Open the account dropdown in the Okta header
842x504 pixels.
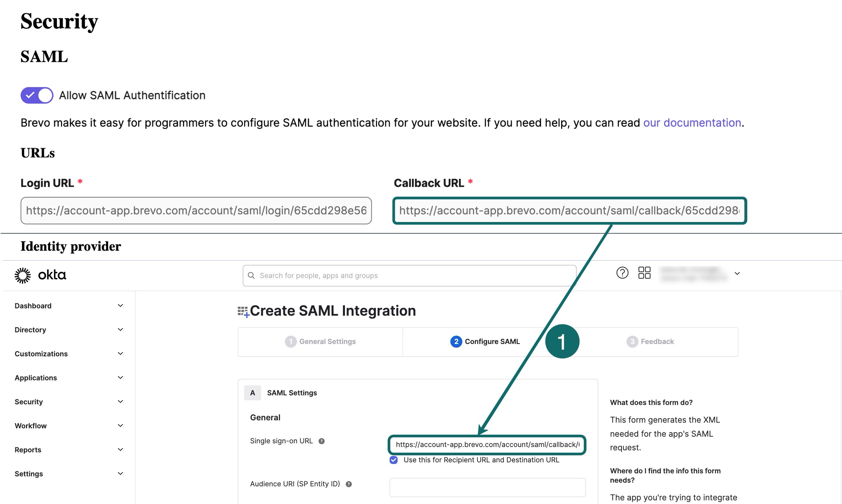click(737, 273)
